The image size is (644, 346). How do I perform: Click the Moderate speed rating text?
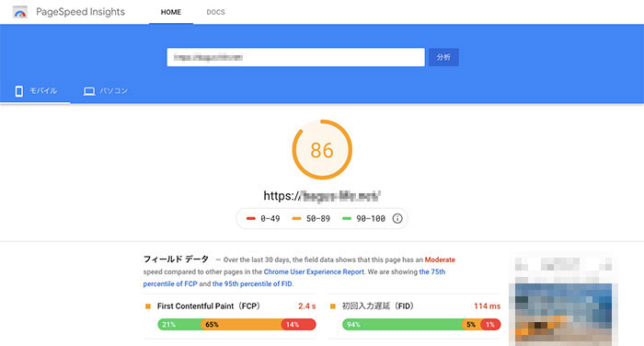pos(440,259)
